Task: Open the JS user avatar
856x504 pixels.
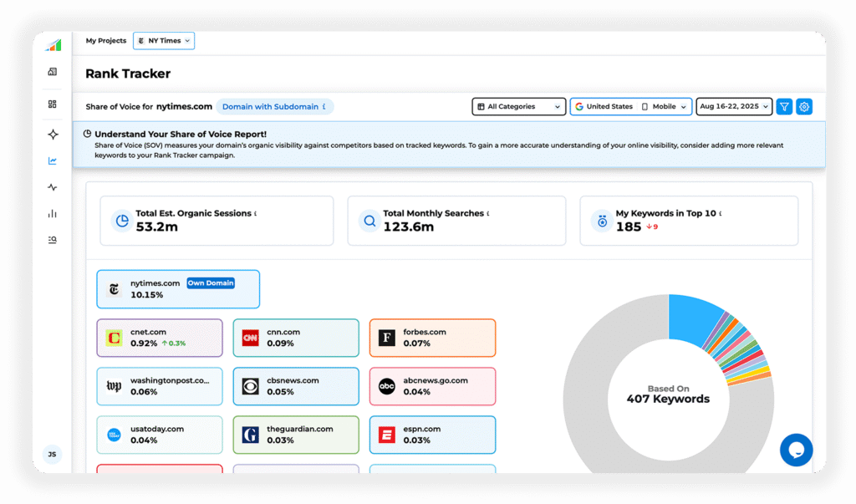Action: 52,455
